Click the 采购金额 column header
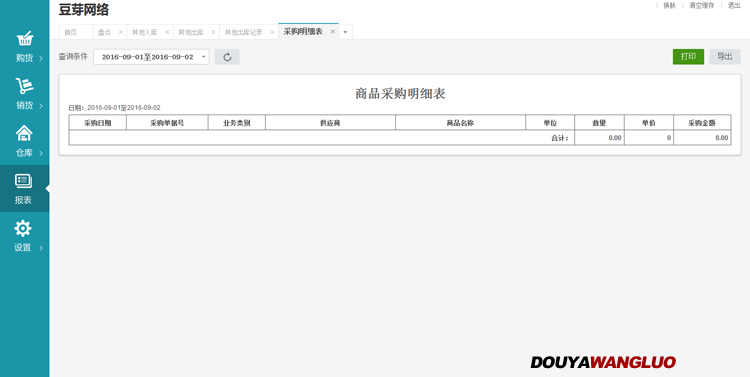The image size is (750, 377). [702, 122]
